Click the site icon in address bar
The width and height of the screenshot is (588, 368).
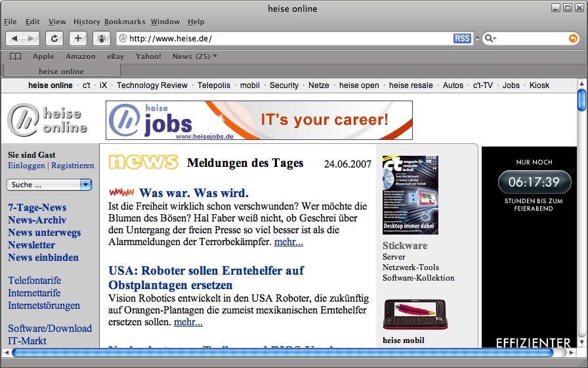(x=123, y=38)
